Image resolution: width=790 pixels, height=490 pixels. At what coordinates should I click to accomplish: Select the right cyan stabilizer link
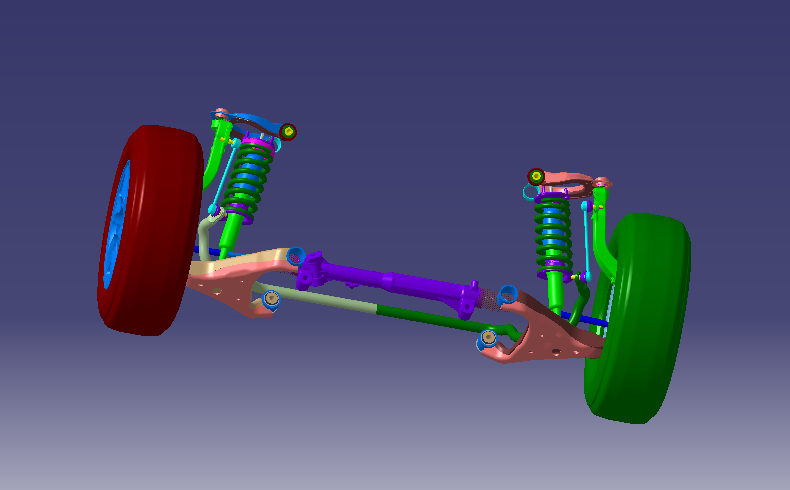coord(587,241)
